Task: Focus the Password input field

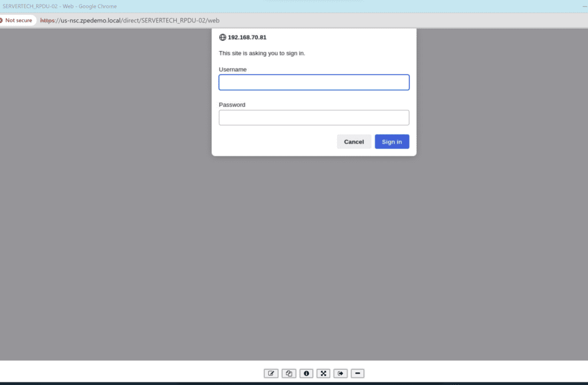Action: [x=314, y=118]
